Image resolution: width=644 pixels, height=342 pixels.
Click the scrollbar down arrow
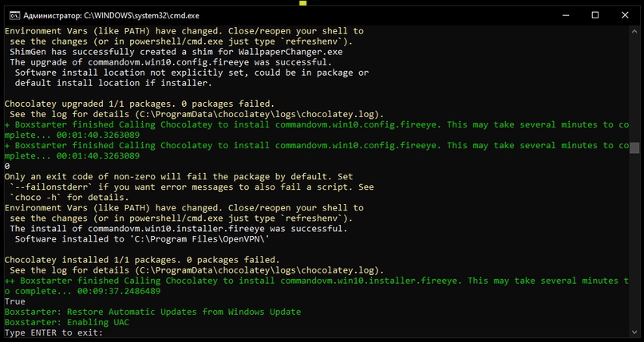(635, 333)
